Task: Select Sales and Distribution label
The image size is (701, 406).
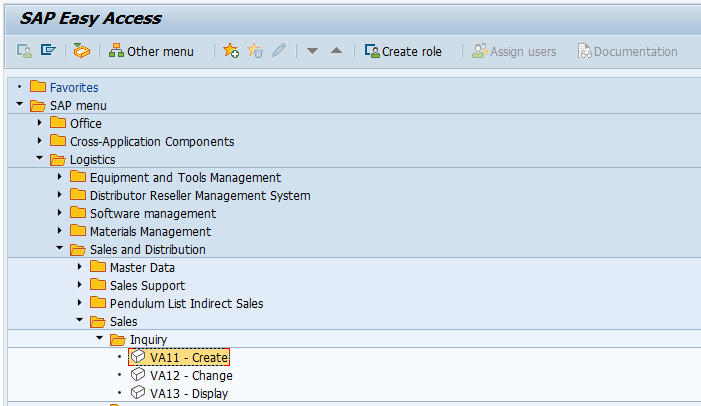Action: (x=148, y=249)
